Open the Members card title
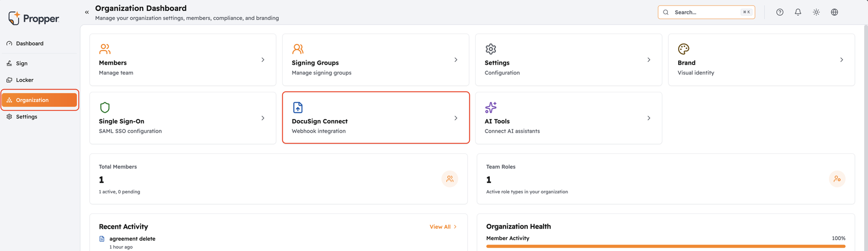 tap(113, 63)
